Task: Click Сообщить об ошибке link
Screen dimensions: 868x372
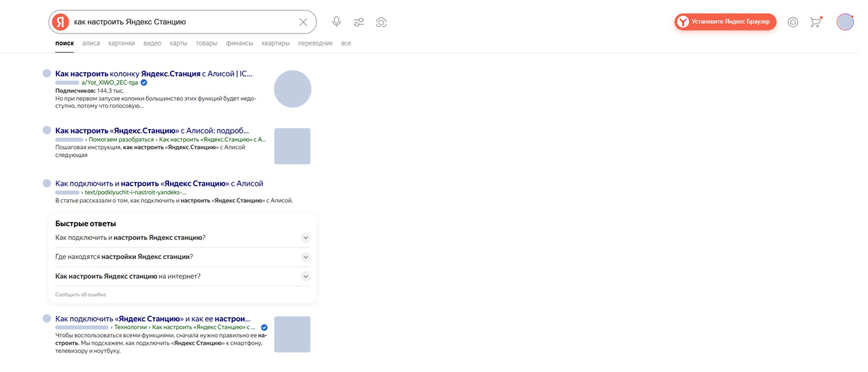Action: tap(80, 294)
